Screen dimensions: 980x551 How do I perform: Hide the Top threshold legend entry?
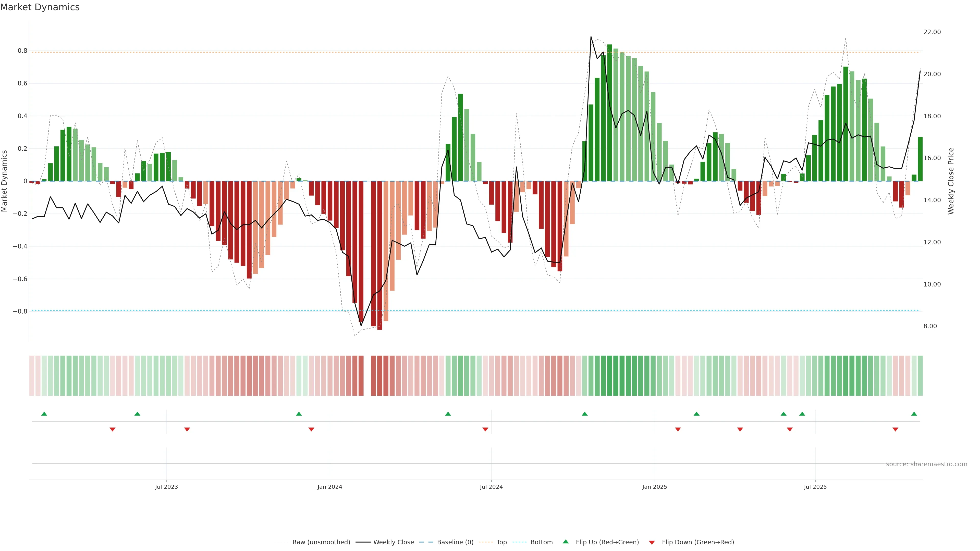click(501, 542)
